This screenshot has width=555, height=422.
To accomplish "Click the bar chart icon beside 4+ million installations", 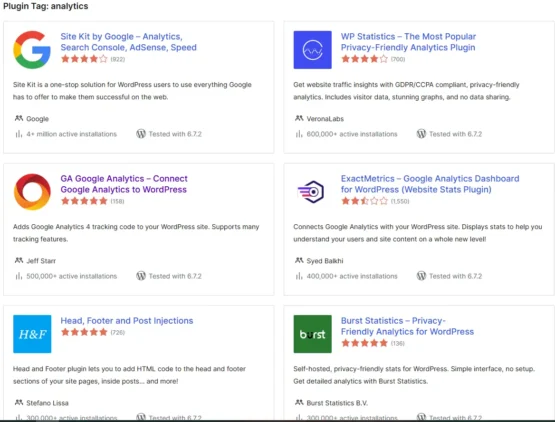I will (x=19, y=134).
